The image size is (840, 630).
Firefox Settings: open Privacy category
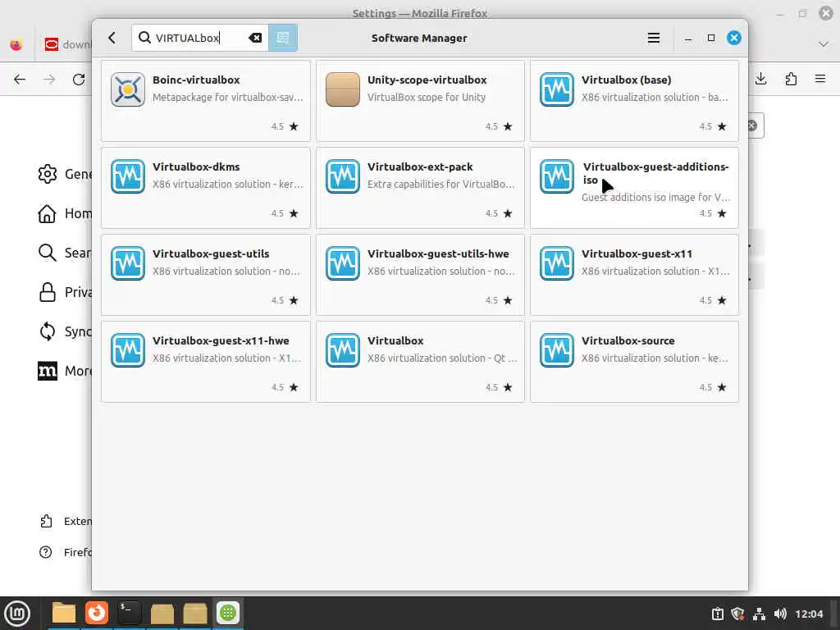(x=65, y=292)
